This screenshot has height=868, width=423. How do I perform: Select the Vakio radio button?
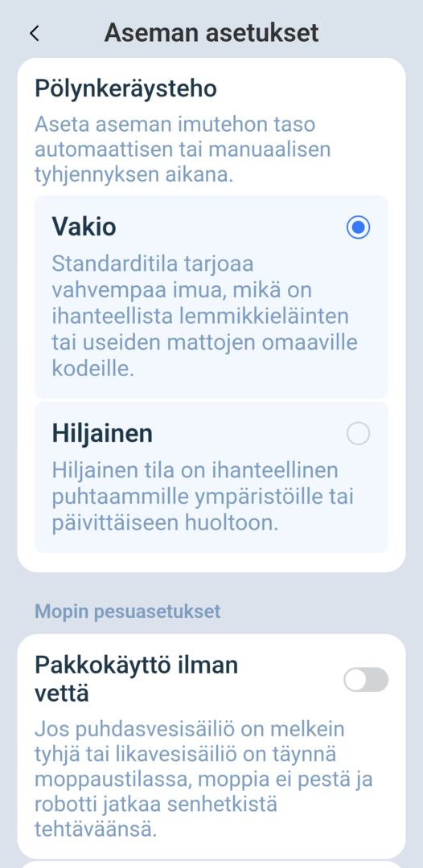click(x=358, y=227)
